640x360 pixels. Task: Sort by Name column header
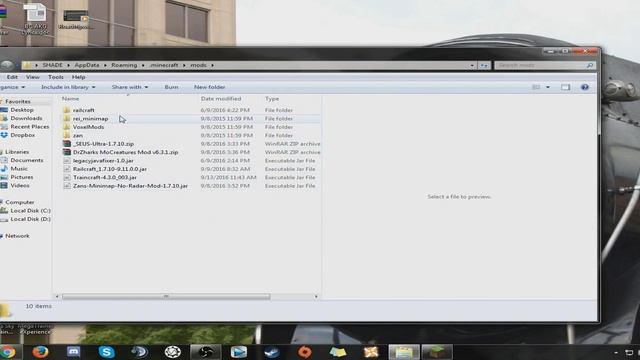[x=71, y=99]
